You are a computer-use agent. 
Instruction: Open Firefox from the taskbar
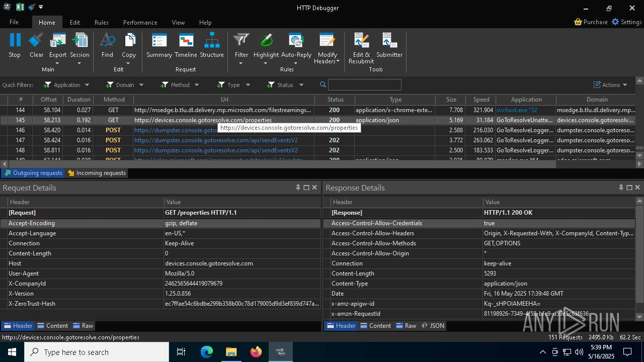point(256,352)
